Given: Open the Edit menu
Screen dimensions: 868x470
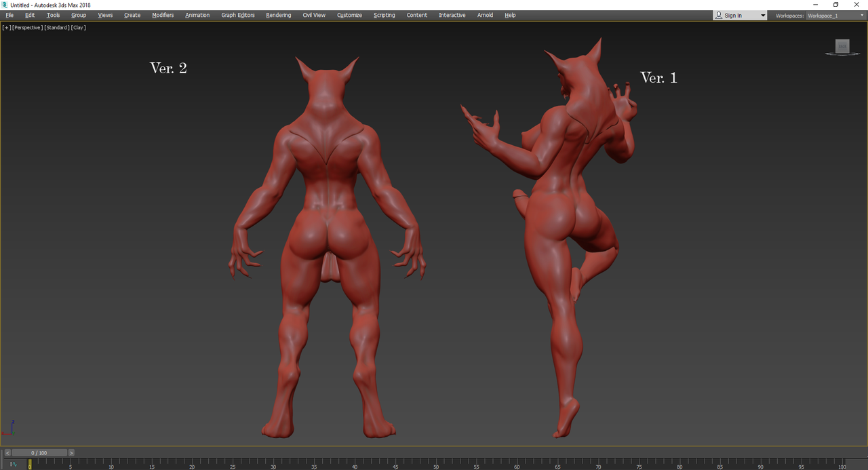Looking at the screenshot, I should coord(30,15).
